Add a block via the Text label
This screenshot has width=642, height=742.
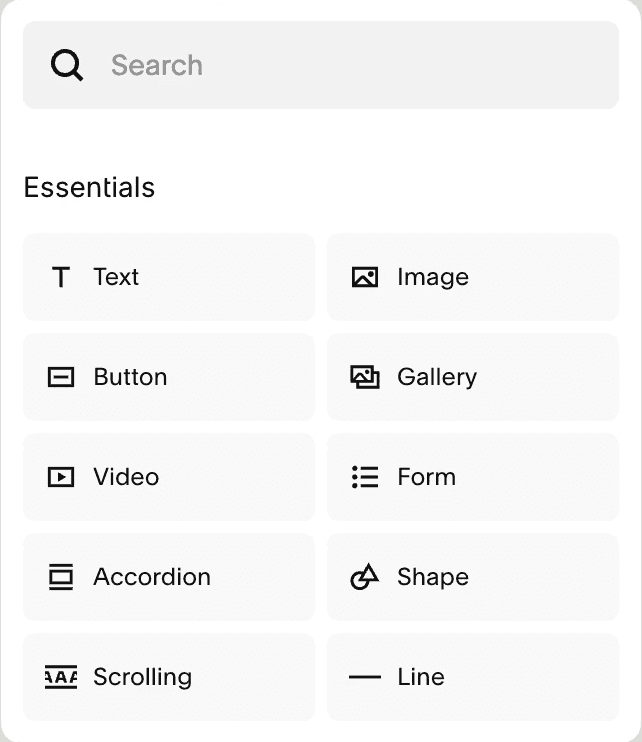(116, 277)
